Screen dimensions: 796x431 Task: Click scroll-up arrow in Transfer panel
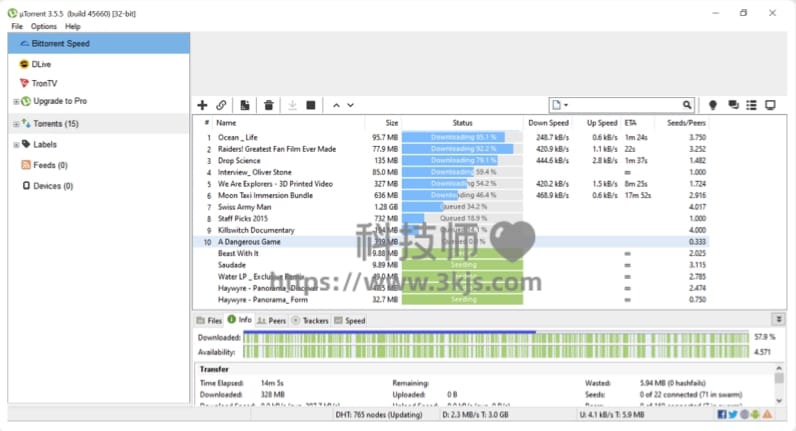779,368
